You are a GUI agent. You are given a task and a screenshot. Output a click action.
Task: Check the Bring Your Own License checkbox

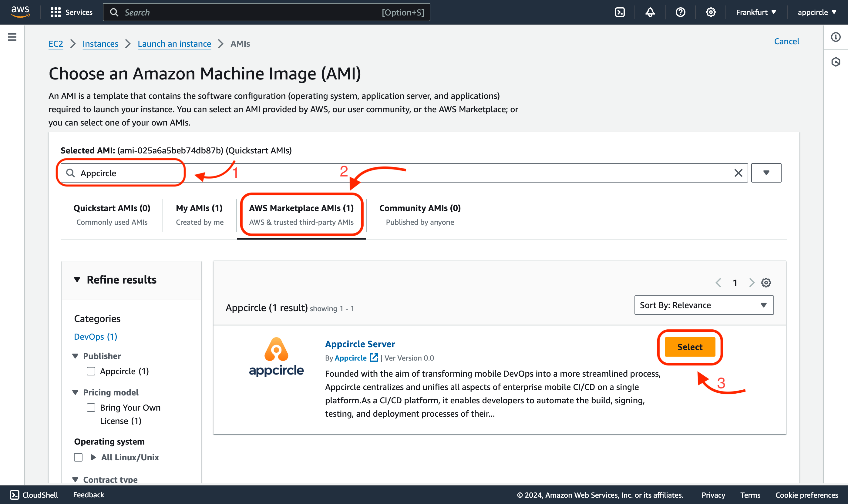(x=91, y=408)
